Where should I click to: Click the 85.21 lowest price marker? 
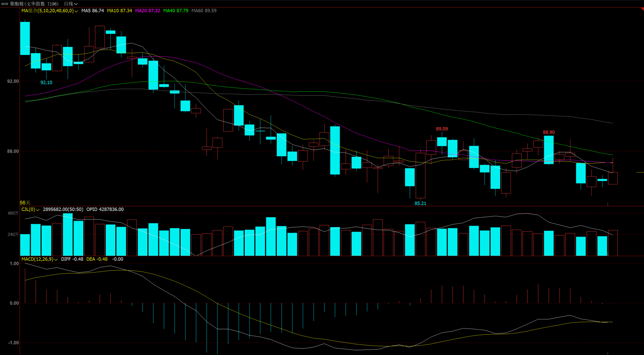tap(420, 203)
